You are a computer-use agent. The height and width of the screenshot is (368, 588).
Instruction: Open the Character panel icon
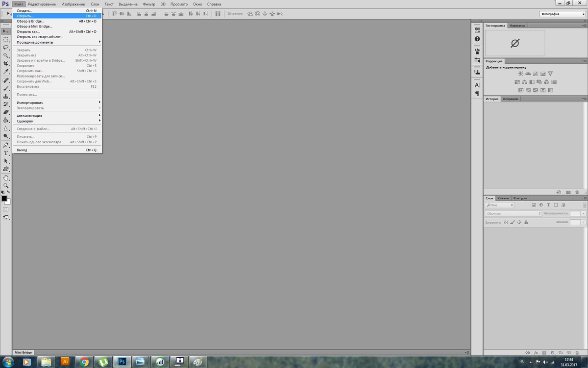click(x=477, y=85)
